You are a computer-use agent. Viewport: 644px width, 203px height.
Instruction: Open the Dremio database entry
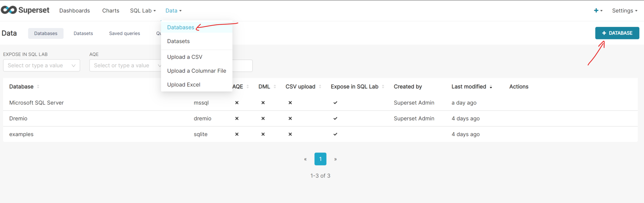[x=18, y=118]
